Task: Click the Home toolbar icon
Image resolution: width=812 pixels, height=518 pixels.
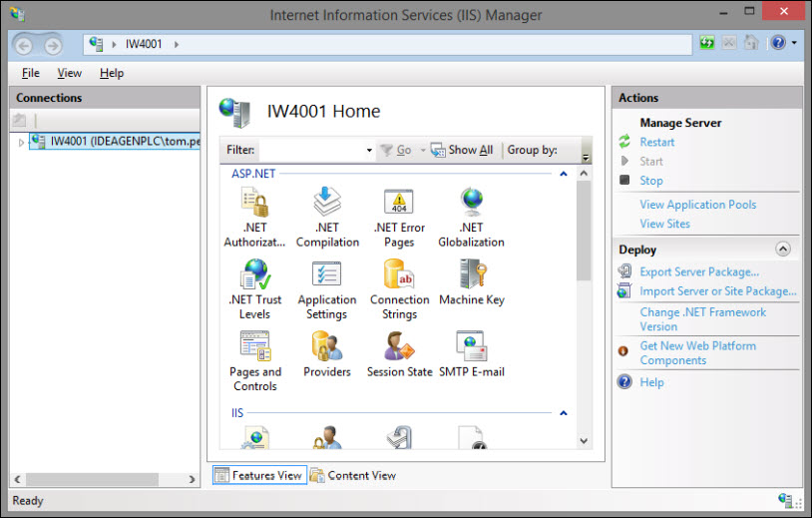Action: click(x=751, y=43)
